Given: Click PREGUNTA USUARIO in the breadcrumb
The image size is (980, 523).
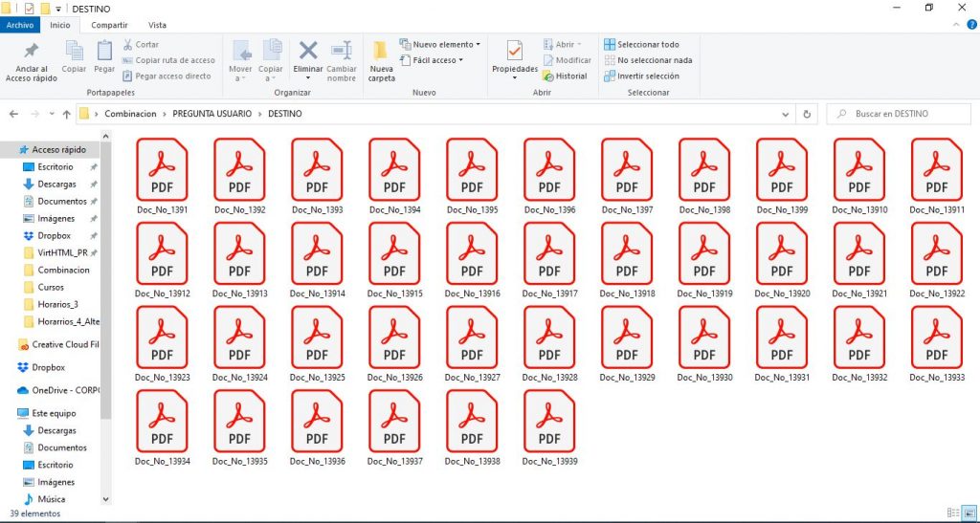Looking at the screenshot, I should pos(212,114).
